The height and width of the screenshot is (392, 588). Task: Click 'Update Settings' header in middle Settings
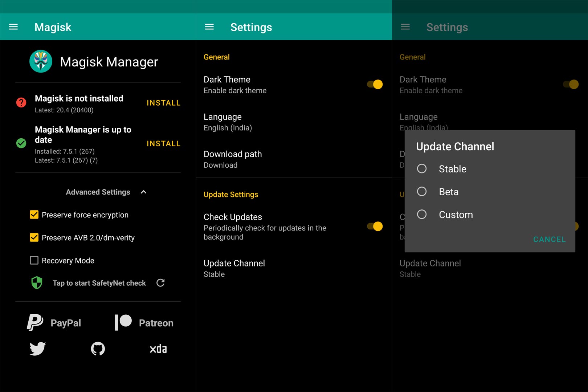pos(231,195)
